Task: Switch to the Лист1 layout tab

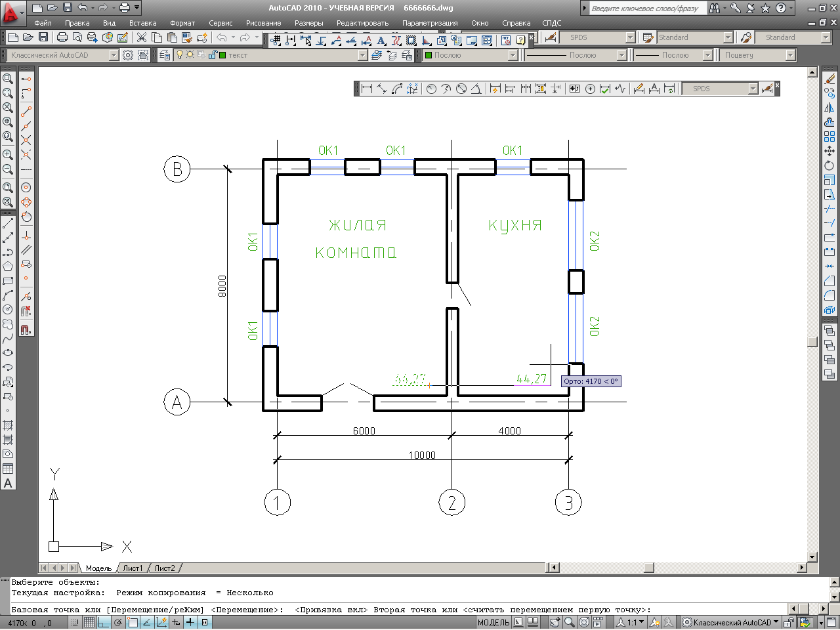Action: click(x=133, y=568)
